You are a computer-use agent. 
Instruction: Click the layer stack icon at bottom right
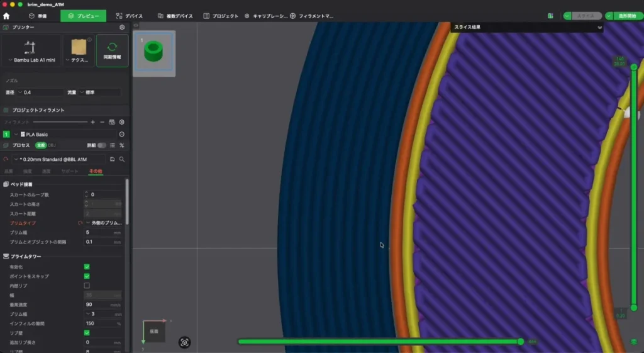(634, 342)
